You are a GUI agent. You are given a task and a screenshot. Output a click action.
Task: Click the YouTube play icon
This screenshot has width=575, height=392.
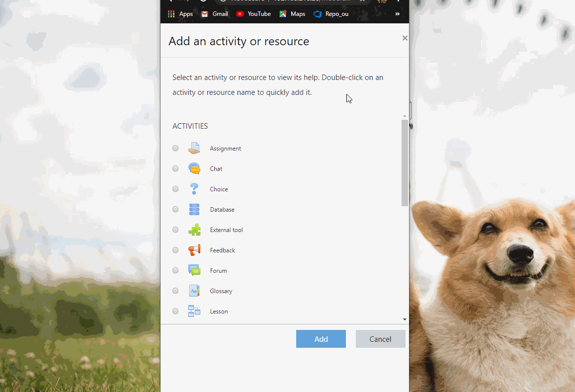coord(240,14)
